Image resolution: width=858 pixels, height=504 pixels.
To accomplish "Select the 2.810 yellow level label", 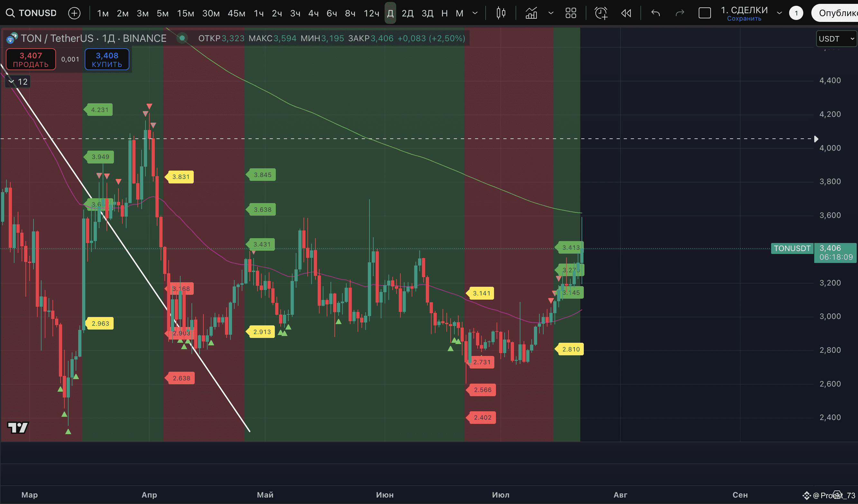I will pyautogui.click(x=569, y=349).
